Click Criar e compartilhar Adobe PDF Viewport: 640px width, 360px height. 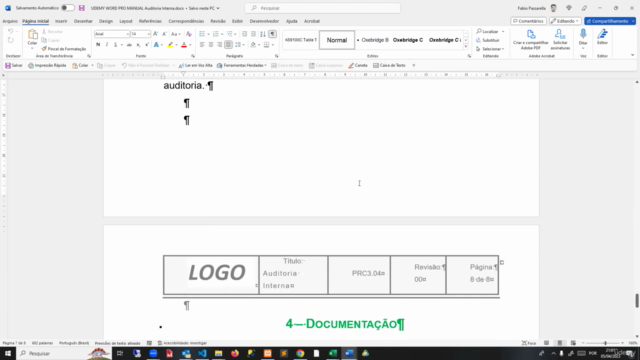(531, 39)
